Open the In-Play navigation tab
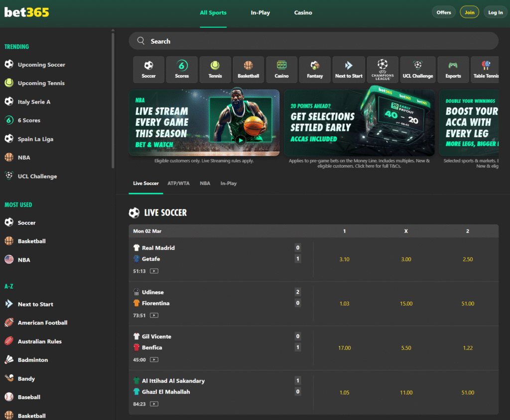This screenshot has width=510, height=420. coord(260,13)
